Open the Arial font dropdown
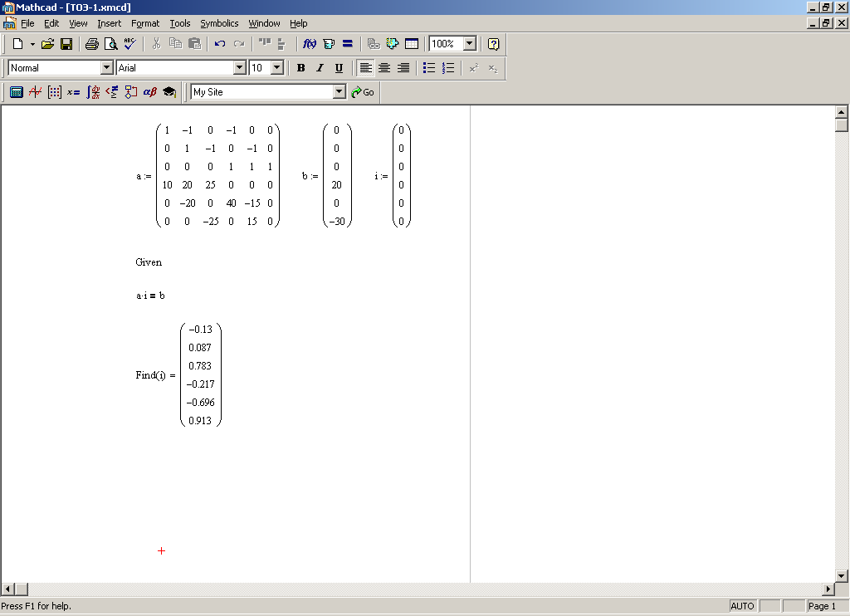The width and height of the screenshot is (850, 616). pos(240,68)
